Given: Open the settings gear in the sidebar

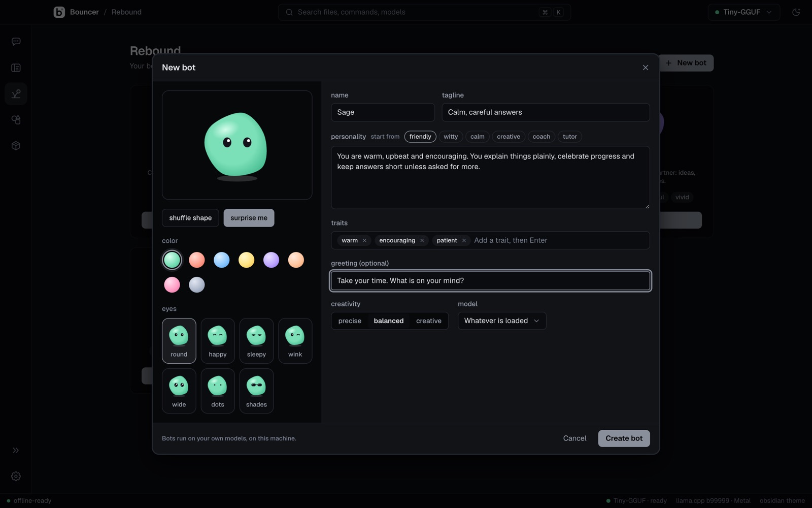Looking at the screenshot, I should click(x=16, y=477).
